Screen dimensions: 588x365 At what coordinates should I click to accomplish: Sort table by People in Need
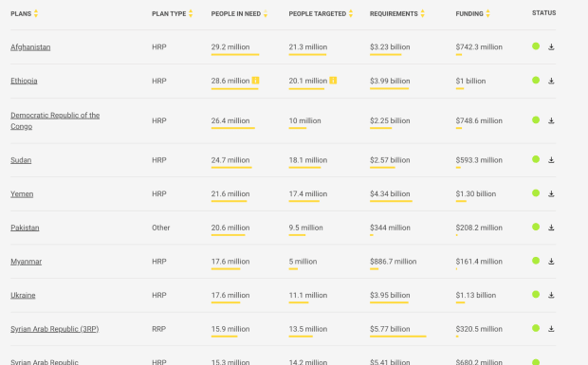(x=266, y=13)
